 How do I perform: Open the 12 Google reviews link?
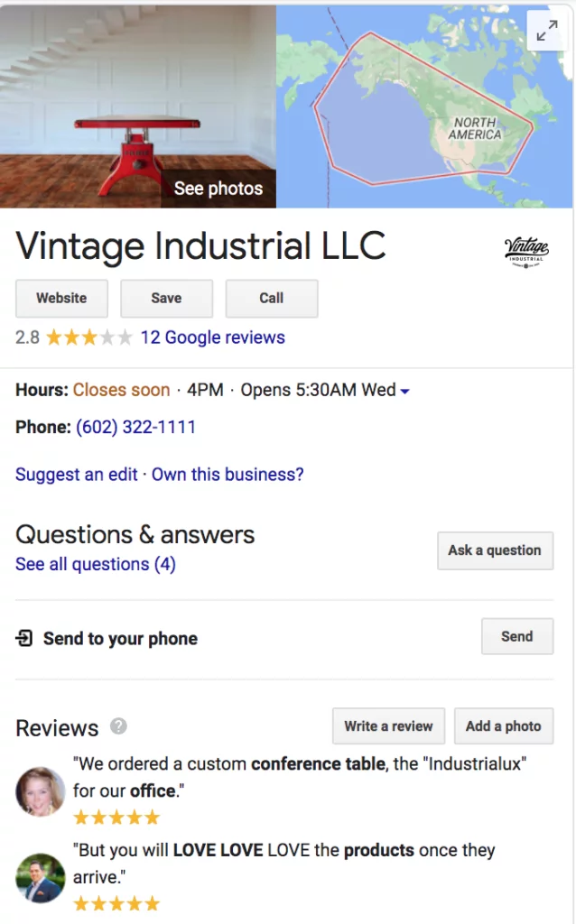[212, 337]
